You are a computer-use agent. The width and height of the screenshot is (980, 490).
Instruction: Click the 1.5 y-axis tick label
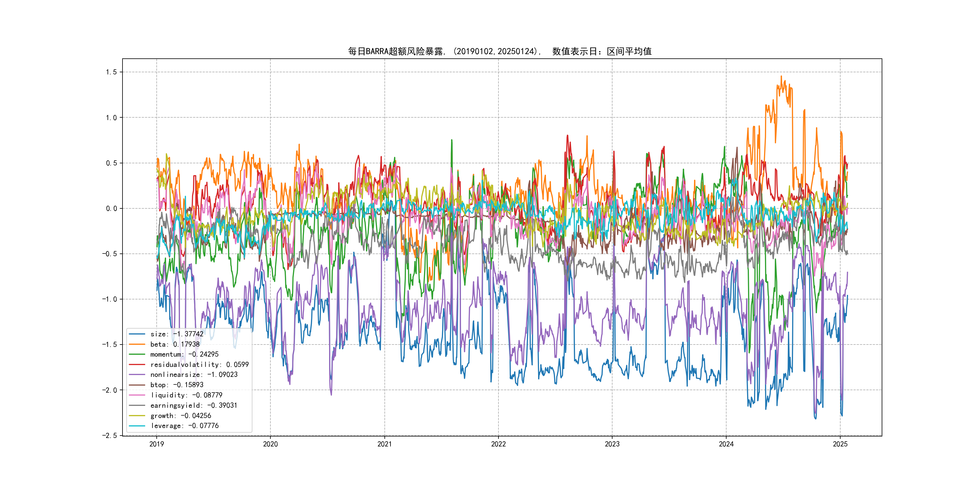(x=112, y=72)
